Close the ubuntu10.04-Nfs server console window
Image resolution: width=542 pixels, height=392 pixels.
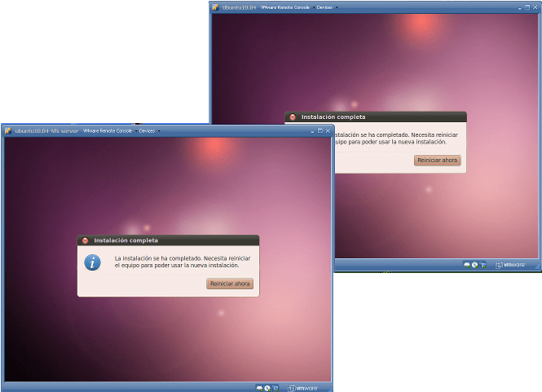tap(328, 130)
